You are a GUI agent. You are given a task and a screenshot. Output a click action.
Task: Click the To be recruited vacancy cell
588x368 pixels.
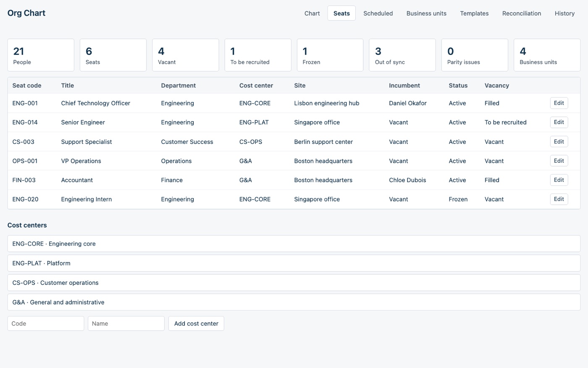pos(506,122)
